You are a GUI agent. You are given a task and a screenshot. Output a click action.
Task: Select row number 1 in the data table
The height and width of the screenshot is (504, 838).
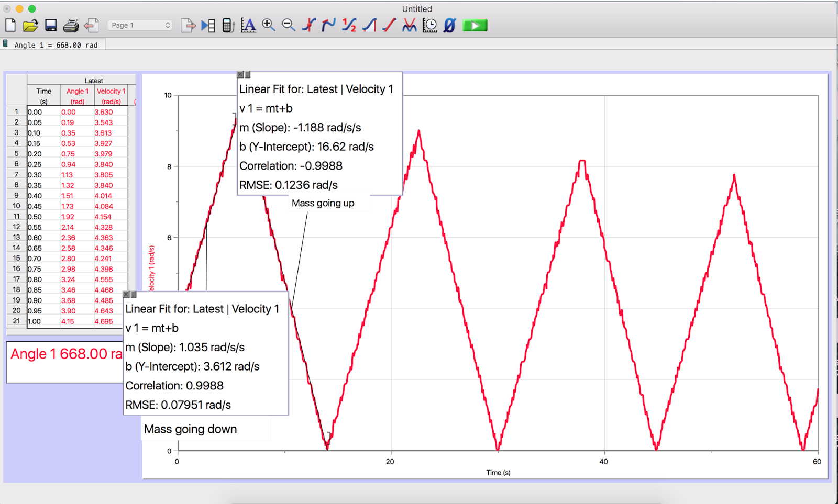(x=17, y=111)
